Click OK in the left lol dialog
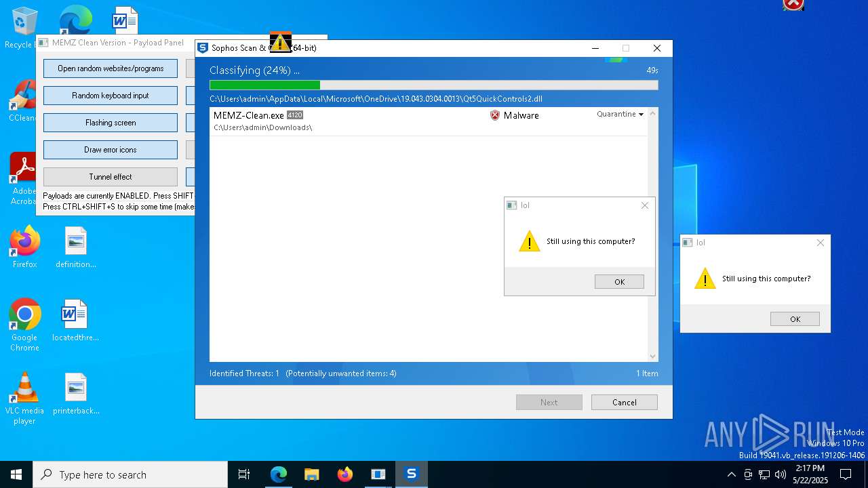 point(619,282)
